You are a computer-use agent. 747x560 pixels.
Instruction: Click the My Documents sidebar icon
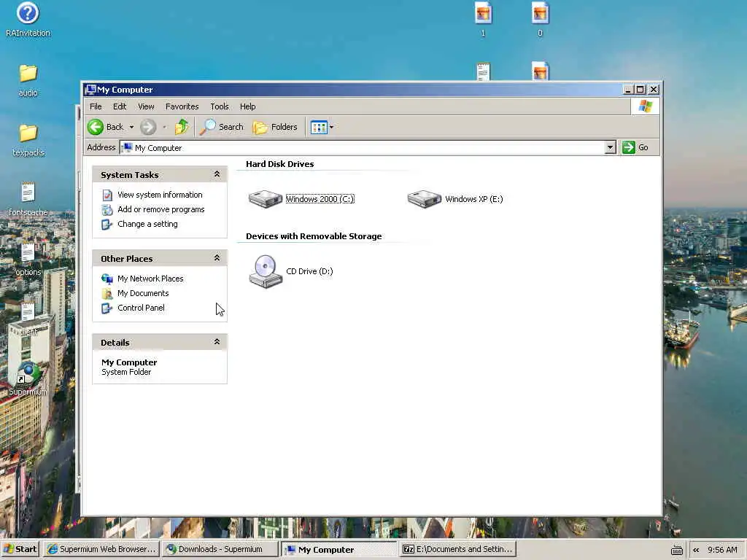(107, 293)
